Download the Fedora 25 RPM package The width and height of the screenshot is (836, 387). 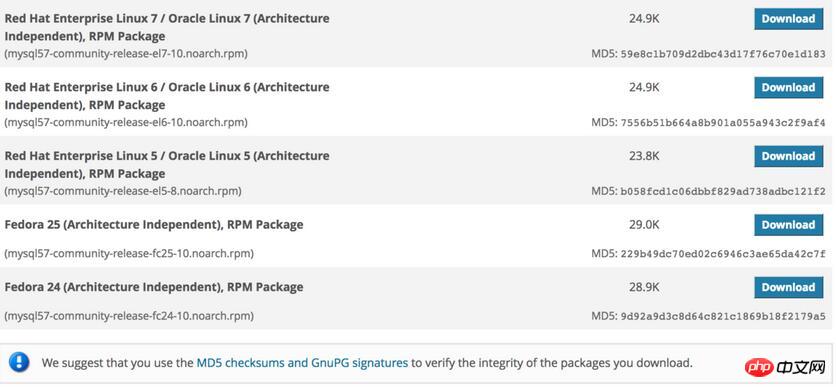click(789, 225)
